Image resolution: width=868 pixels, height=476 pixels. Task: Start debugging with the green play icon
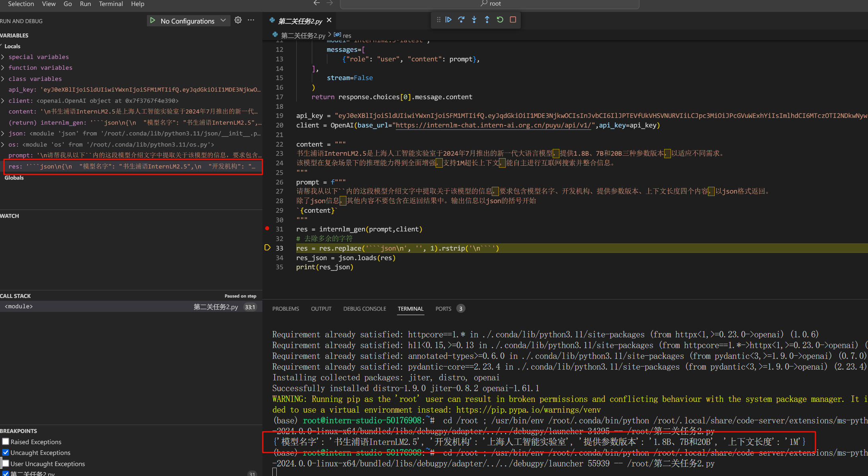coord(152,20)
